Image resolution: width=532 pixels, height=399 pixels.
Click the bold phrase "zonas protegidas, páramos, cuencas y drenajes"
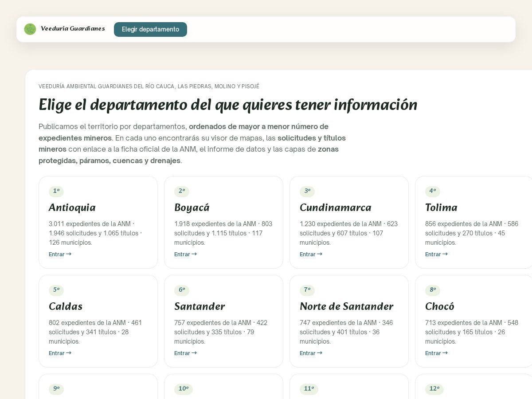click(x=188, y=155)
